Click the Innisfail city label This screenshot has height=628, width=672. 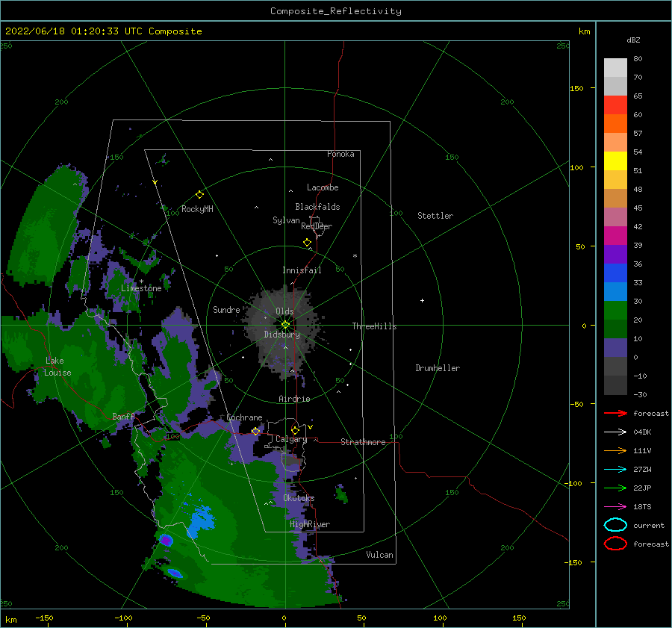coord(302,270)
